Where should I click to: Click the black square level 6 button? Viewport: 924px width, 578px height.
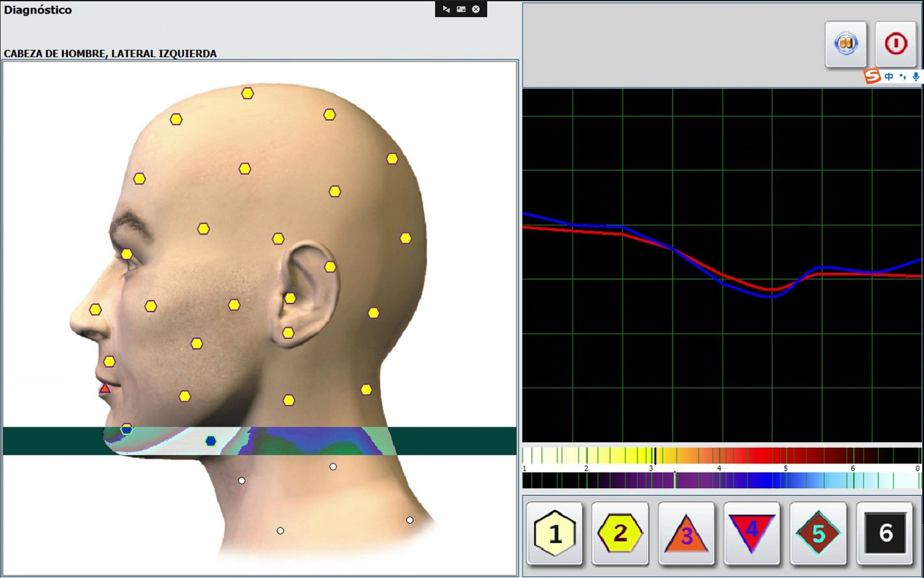(x=885, y=533)
